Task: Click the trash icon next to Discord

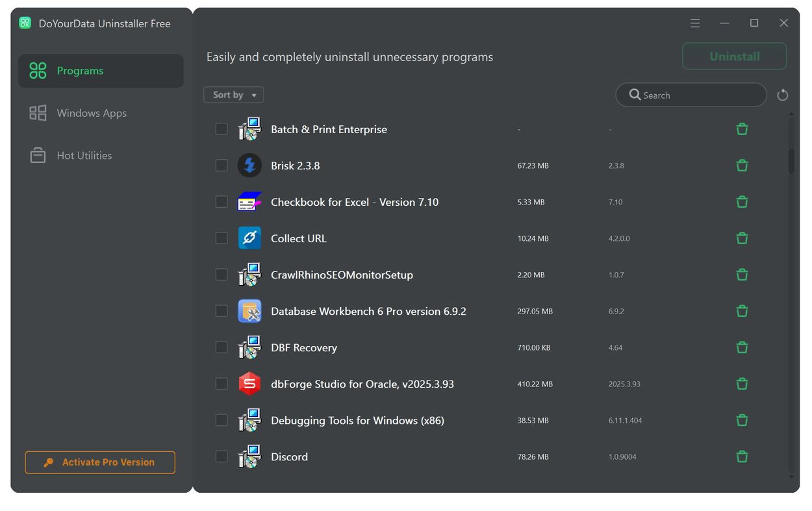Action: [x=742, y=456]
